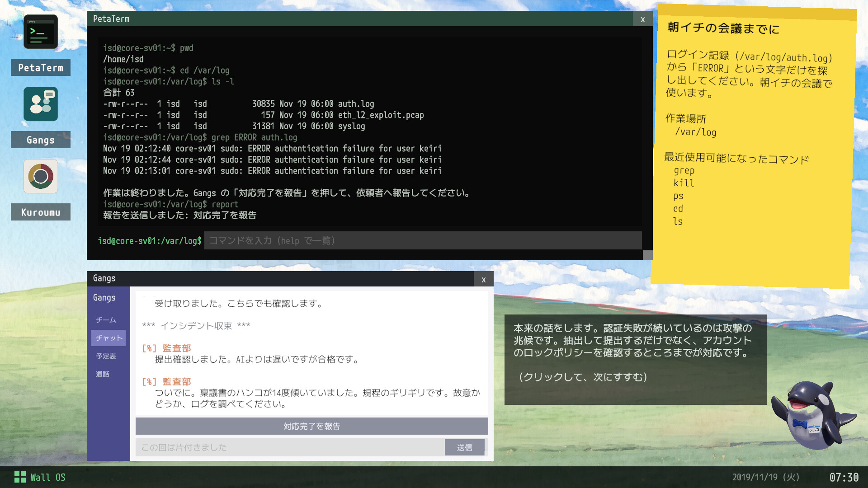868x488 pixels.
Task: Click the yellow sticky note title
Action: (723, 28)
